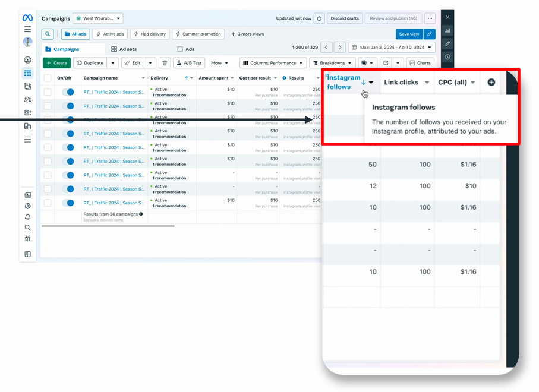Click the sidebar magnifier search icon
539x392 pixels.
(27, 227)
